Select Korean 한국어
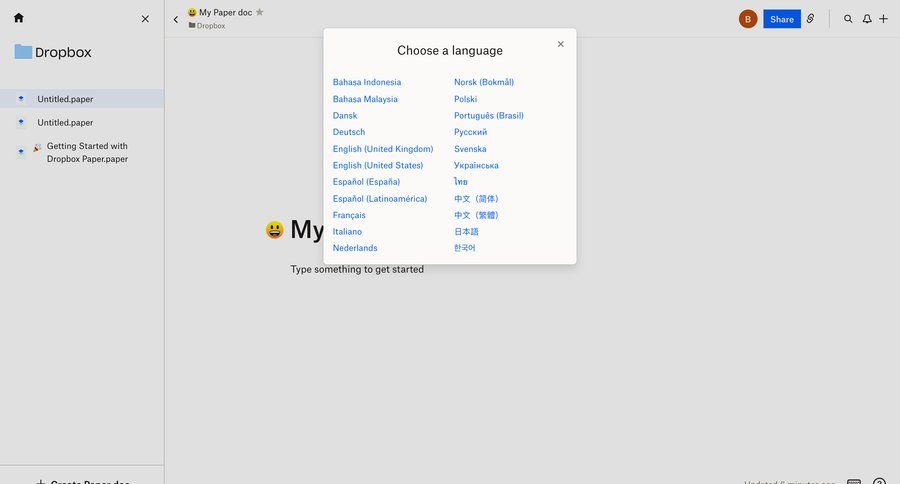900x484 pixels. 464,248
